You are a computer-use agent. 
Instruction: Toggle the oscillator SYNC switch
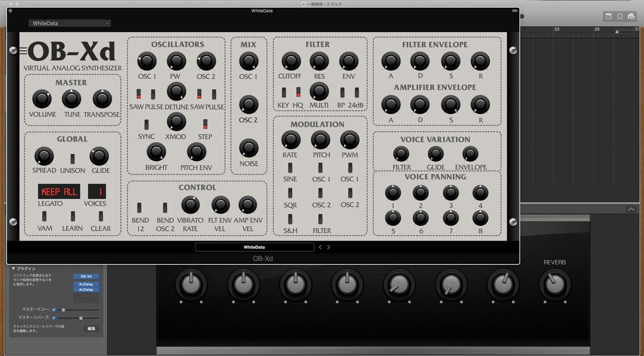click(146, 124)
